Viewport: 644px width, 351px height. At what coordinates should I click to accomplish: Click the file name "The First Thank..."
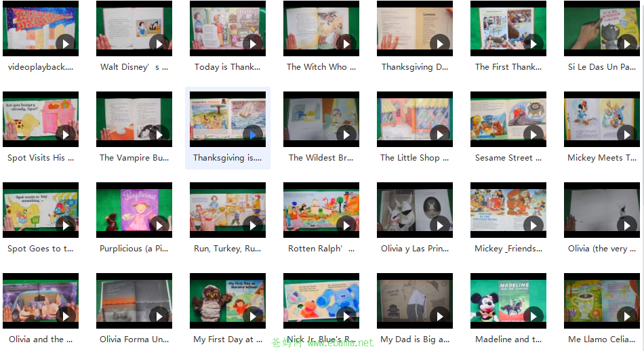508,67
